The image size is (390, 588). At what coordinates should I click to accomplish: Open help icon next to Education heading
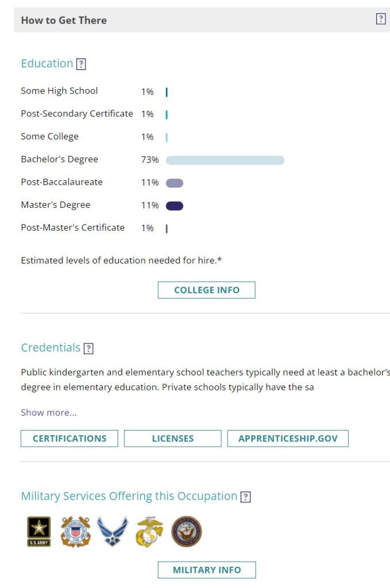click(x=81, y=64)
